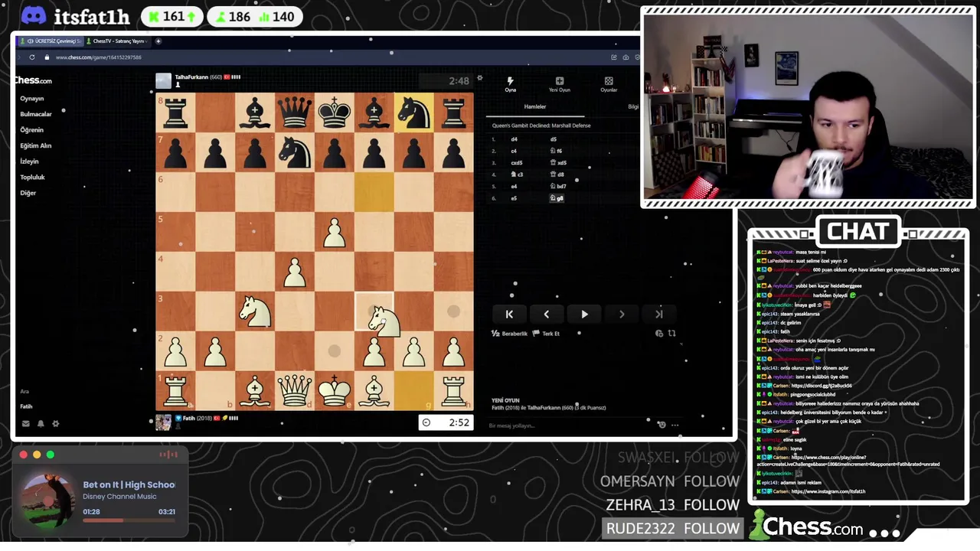980x551 pixels.
Task: Click the opening name Queen's Gambit Declined
Action: 541,126
